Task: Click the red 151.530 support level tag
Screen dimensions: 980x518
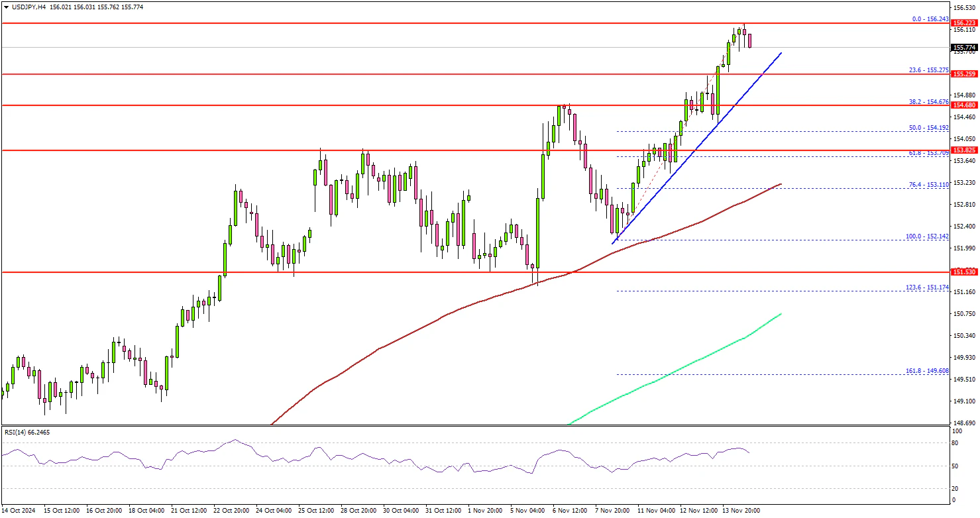Action: pyautogui.click(x=964, y=272)
